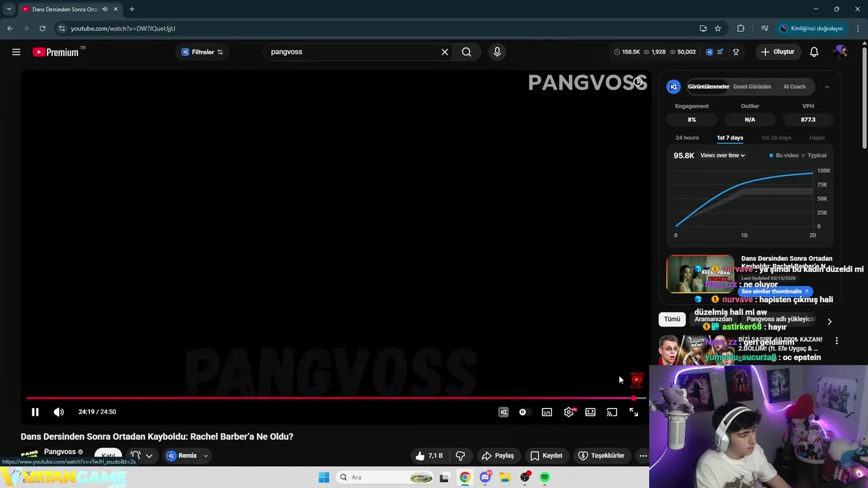Viewport: 868px width, 488px height.
Task: Seek using the red video progress bar
Action: 336,398
